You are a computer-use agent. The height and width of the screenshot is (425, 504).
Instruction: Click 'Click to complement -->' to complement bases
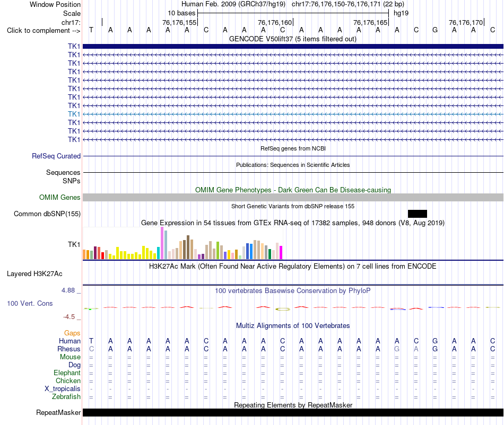coord(44,31)
